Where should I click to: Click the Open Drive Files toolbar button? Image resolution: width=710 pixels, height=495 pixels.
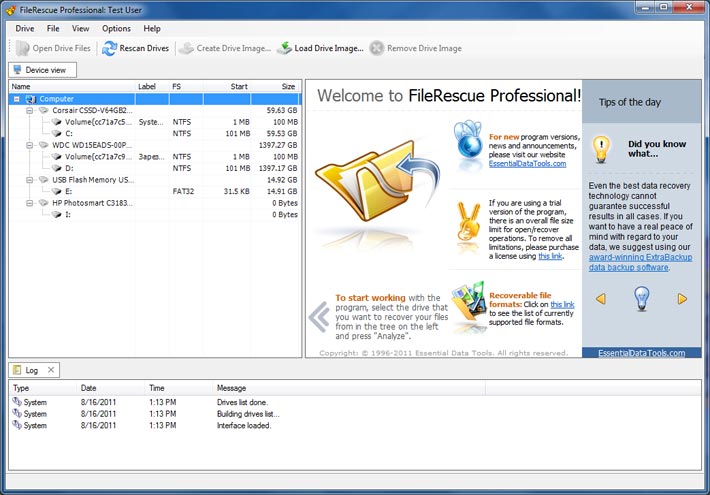(53, 48)
